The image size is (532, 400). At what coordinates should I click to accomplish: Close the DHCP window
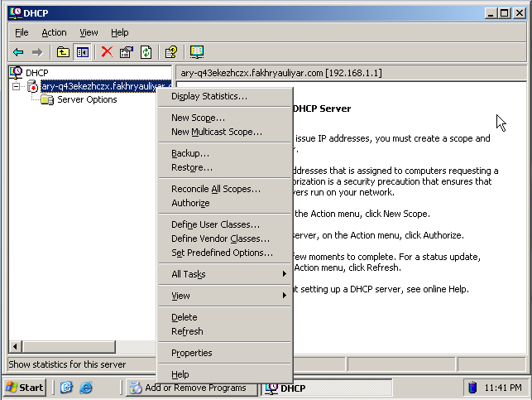pyautogui.click(x=520, y=13)
